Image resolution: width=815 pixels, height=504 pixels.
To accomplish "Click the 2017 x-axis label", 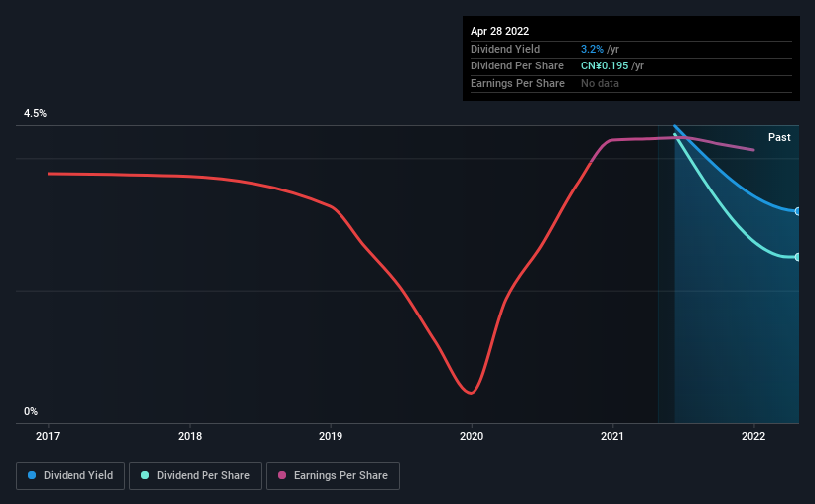I will tap(48, 436).
